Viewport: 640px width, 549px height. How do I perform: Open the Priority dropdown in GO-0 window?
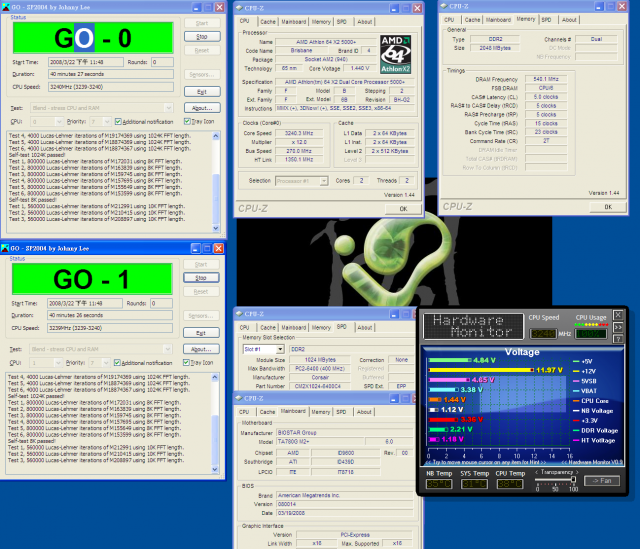click(x=107, y=122)
